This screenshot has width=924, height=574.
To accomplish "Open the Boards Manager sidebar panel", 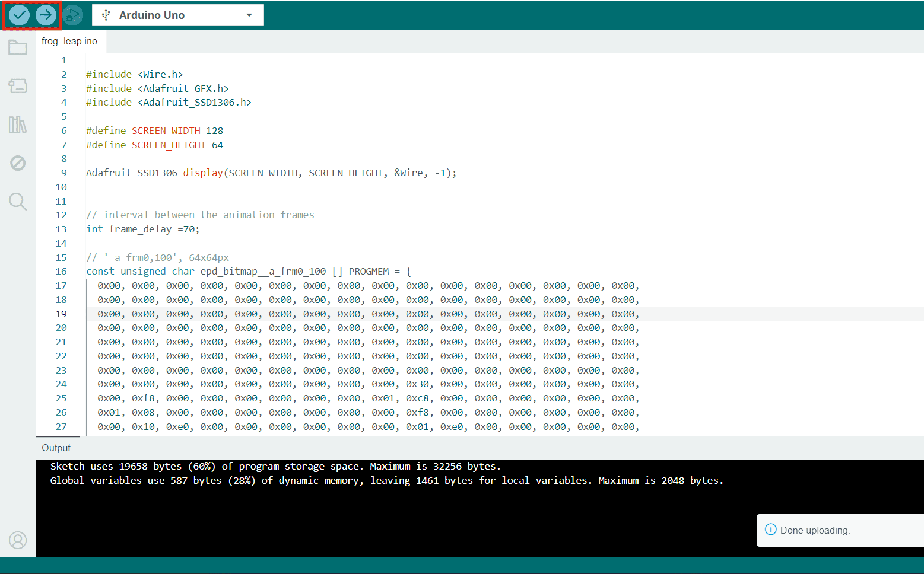I will [x=18, y=86].
